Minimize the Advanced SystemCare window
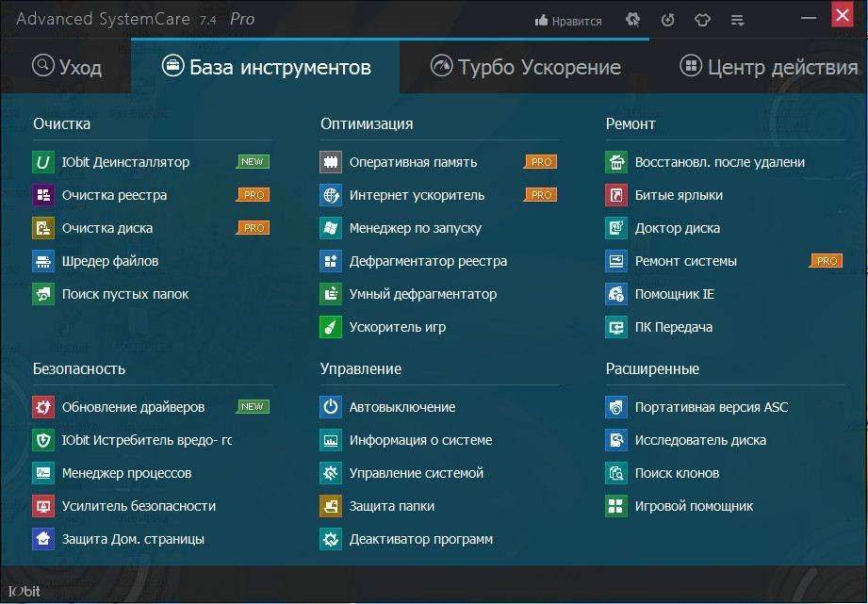 809,18
